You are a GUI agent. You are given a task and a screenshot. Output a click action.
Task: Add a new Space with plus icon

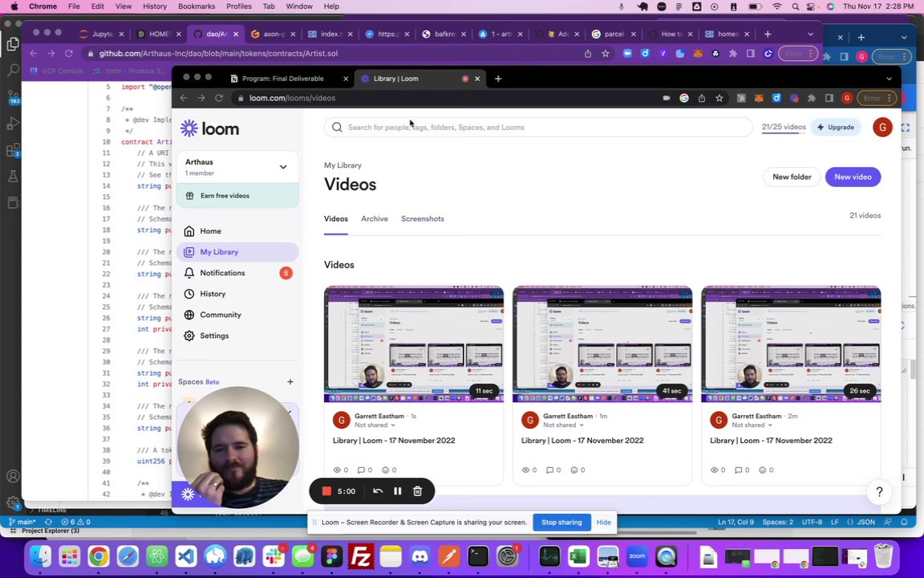[x=290, y=381]
